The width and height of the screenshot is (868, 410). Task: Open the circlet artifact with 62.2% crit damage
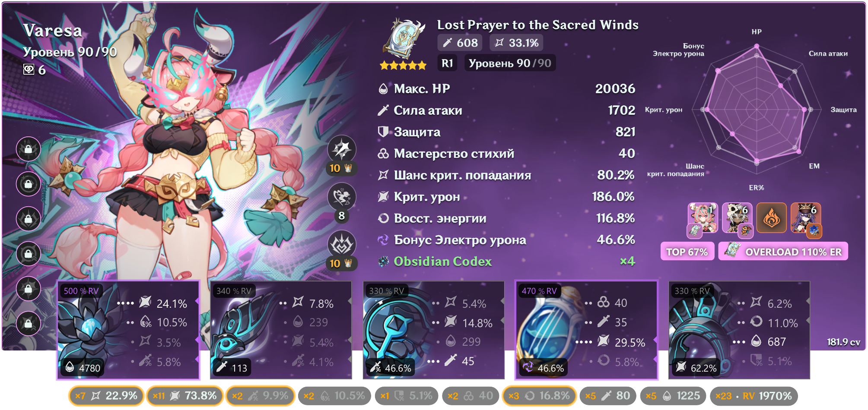[739, 330]
